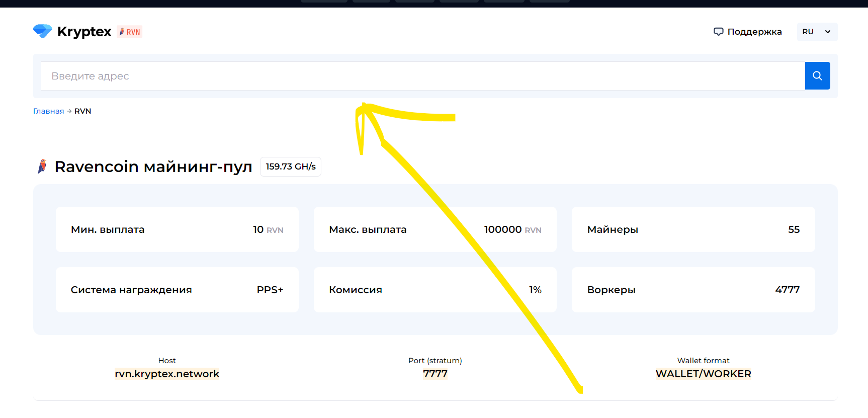Select the RVN breadcrumb item
The image size is (868, 418).
pos(83,111)
